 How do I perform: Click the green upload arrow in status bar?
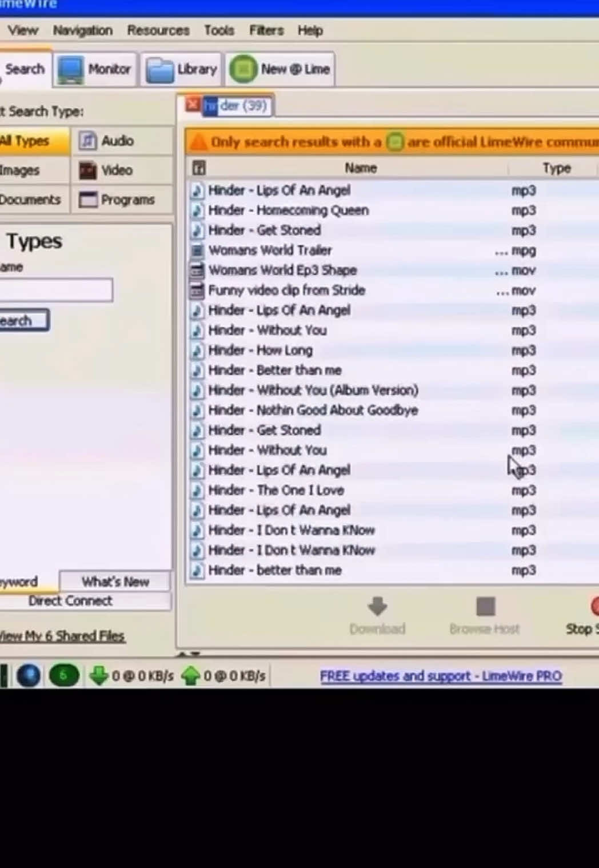click(x=190, y=676)
